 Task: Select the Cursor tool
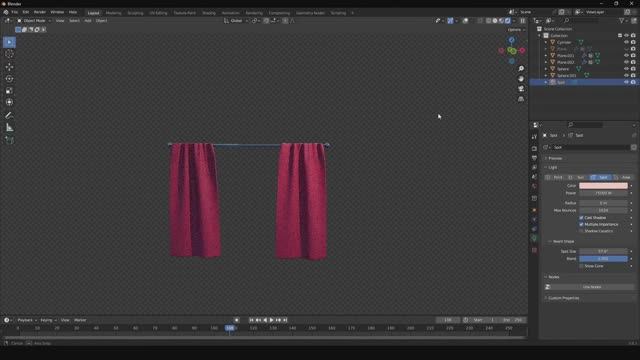pyautogui.click(x=9, y=54)
